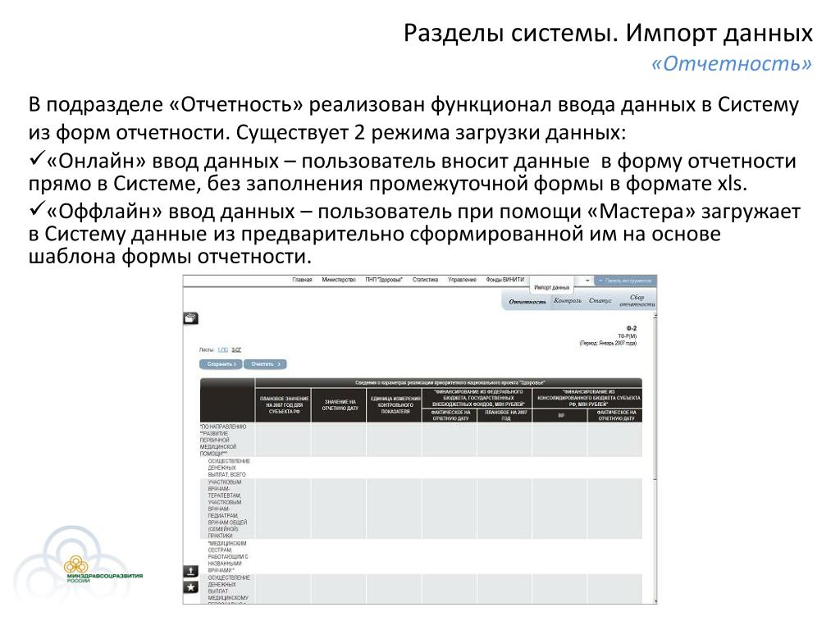Open the first sheet link after Листы

[223, 349]
